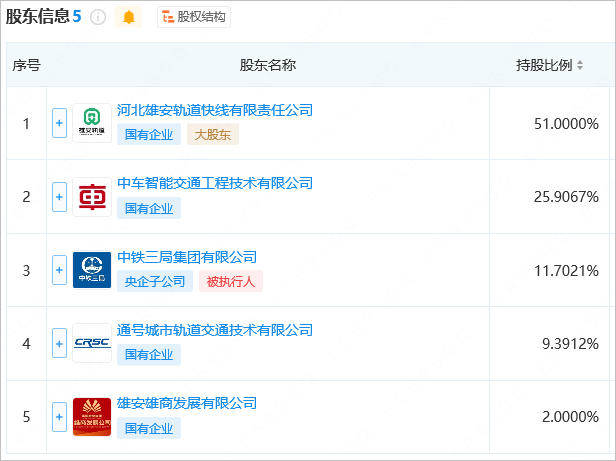Select the 11.7021% shareholding value
The image size is (616, 461).
click(566, 271)
